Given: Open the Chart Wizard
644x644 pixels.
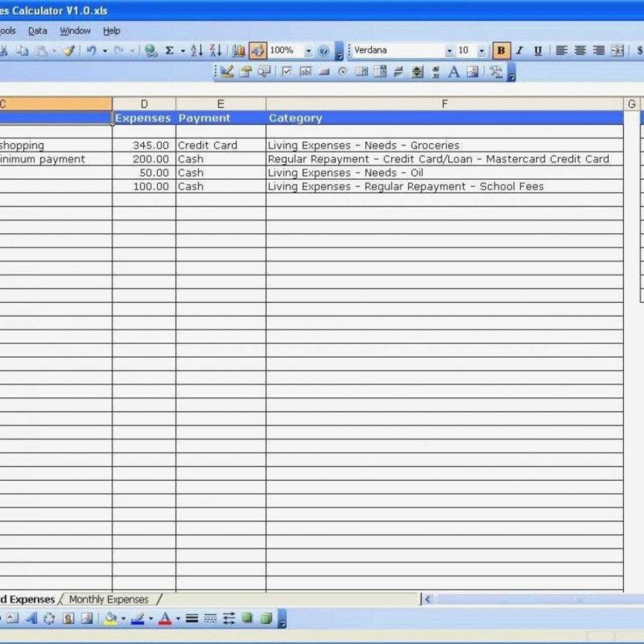Looking at the screenshot, I should (239, 49).
